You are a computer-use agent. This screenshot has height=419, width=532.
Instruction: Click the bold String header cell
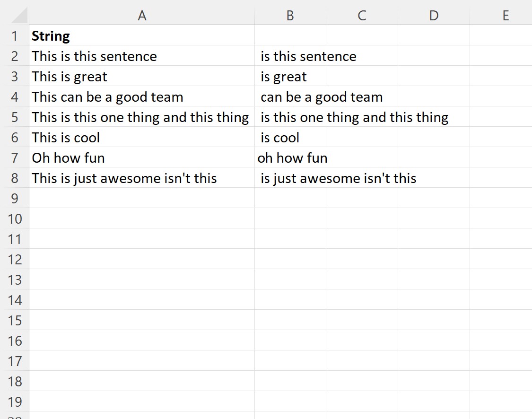[142, 35]
